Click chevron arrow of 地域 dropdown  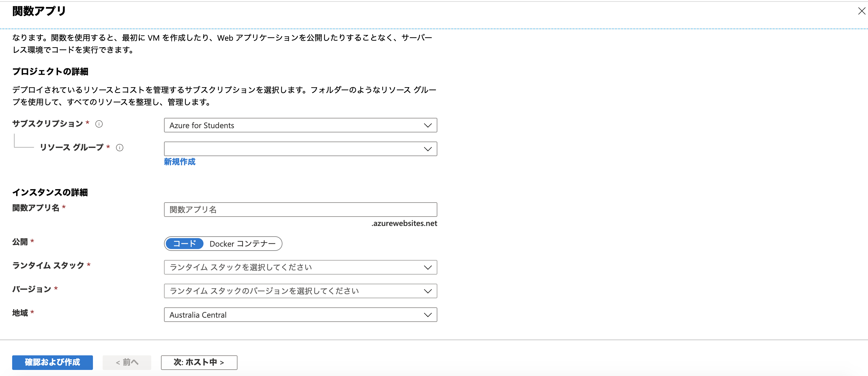tap(428, 315)
